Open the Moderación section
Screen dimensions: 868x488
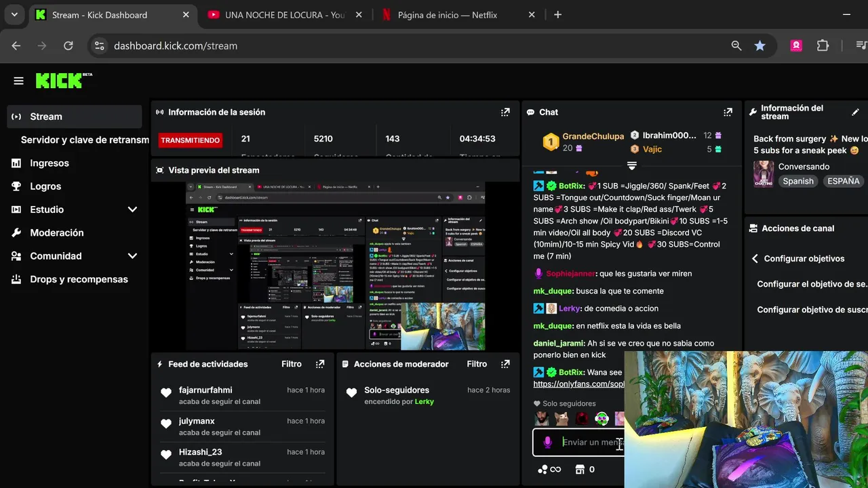click(56, 232)
